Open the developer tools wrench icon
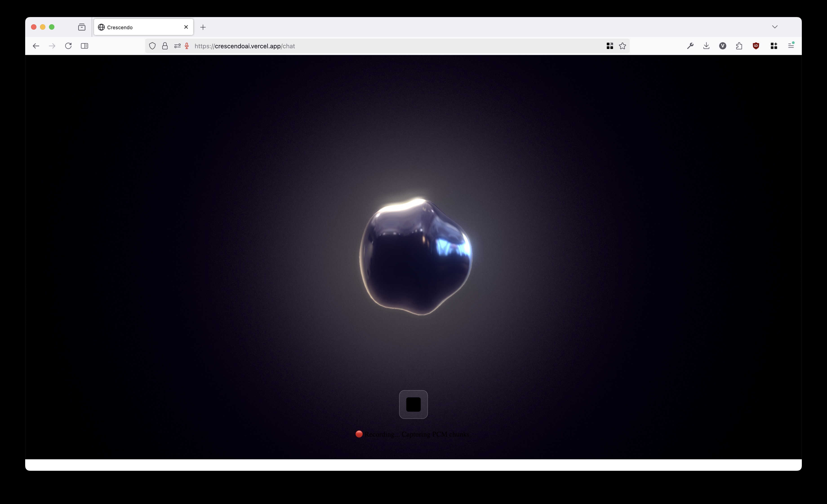This screenshot has height=504, width=827. [x=690, y=46]
